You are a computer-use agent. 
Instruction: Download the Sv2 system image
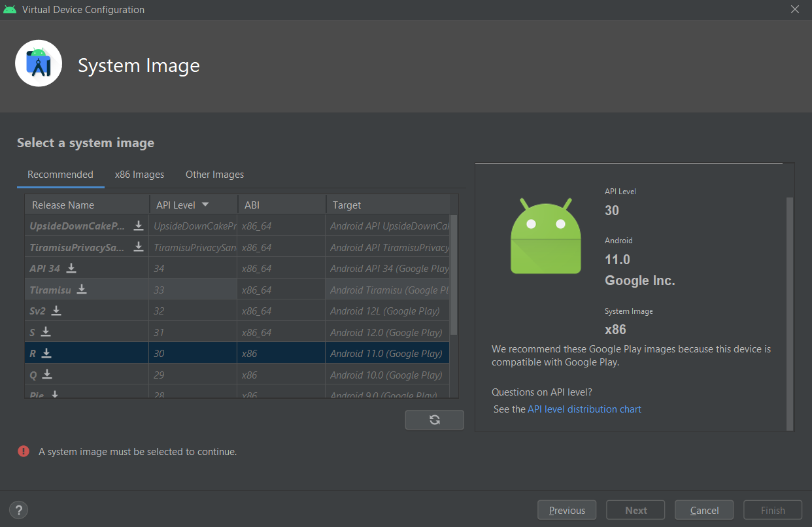(x=56, y=311)
